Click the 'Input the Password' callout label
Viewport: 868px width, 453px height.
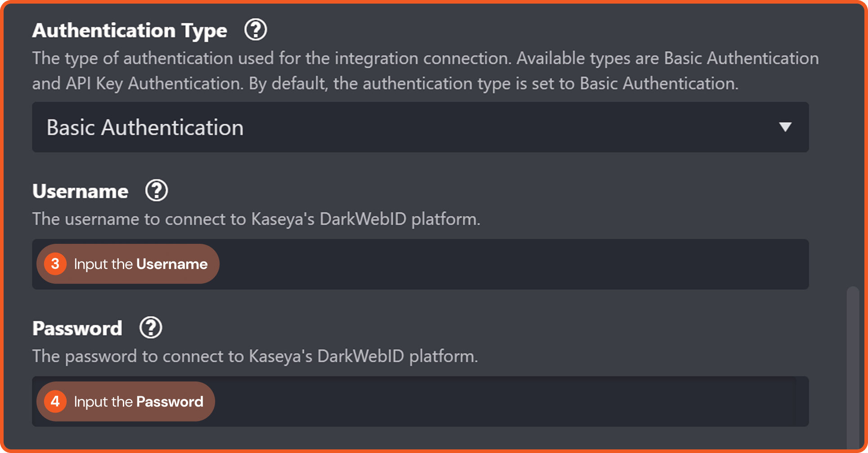(139, 402)
